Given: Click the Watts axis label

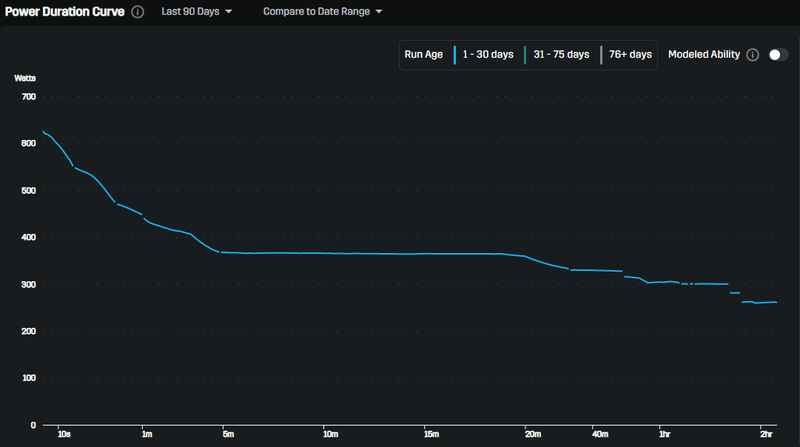Looking at the screenshot, I should [25, 78].
